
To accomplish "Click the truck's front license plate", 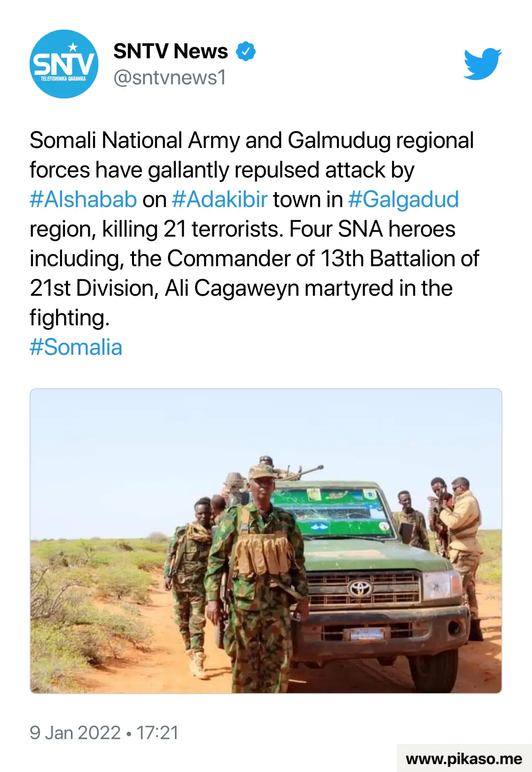I will point(367,634).
